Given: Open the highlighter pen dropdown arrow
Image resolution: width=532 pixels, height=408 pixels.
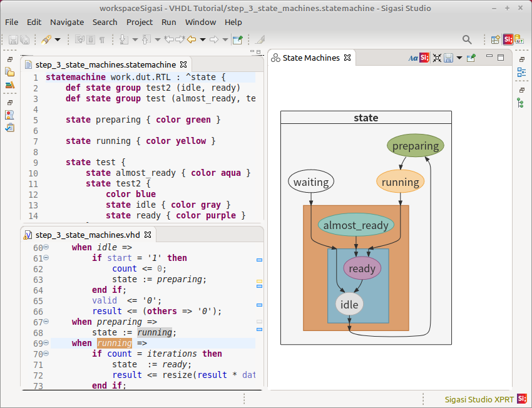Looking at the screenshot, I should 58,39.
